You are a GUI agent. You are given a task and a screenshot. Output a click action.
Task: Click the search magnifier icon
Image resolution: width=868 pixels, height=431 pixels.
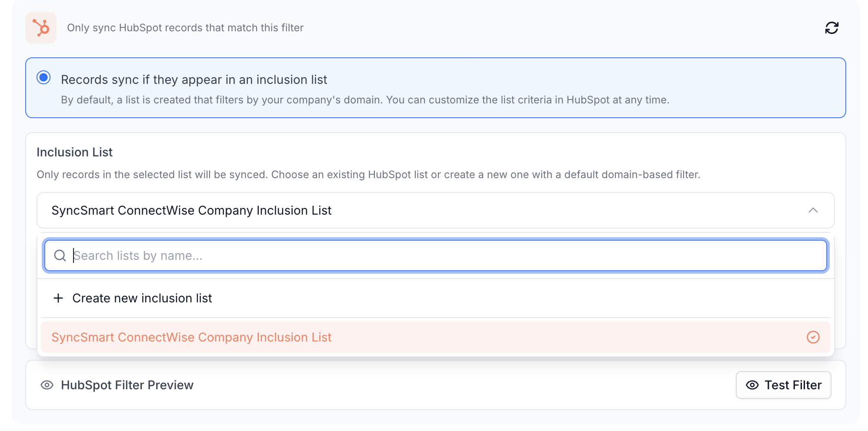(x=60, y=255)
